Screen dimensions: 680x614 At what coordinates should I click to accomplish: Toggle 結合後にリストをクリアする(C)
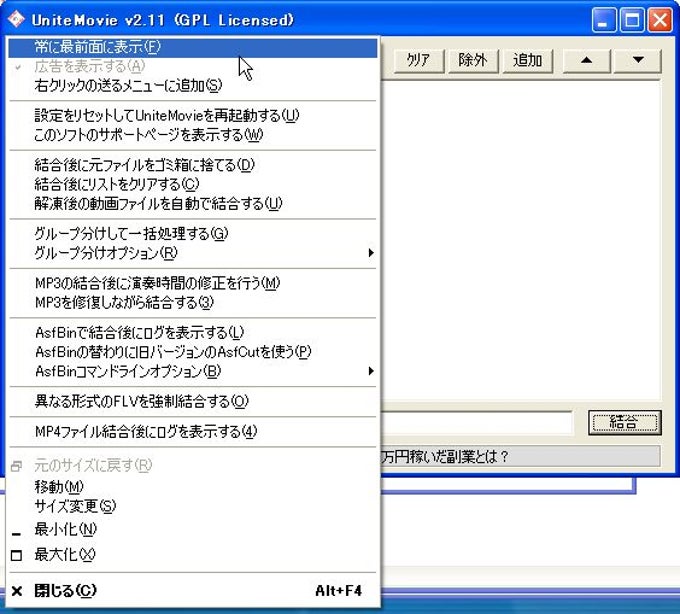click(193, 184)
